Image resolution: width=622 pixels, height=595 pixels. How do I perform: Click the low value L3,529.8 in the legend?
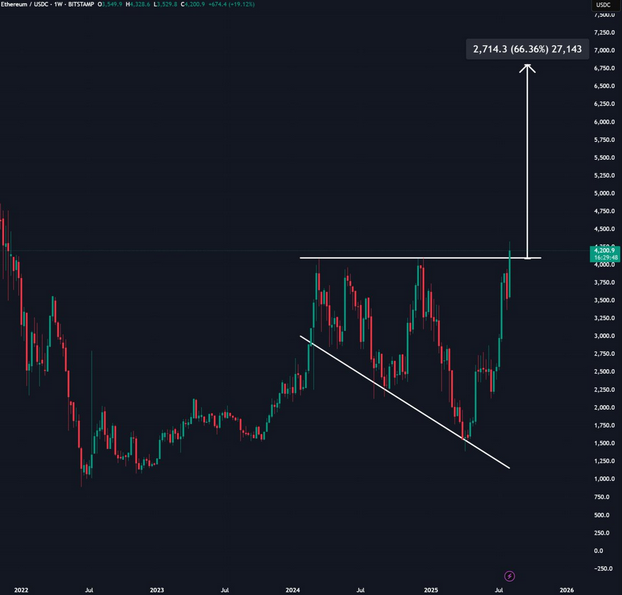point(165,4)
